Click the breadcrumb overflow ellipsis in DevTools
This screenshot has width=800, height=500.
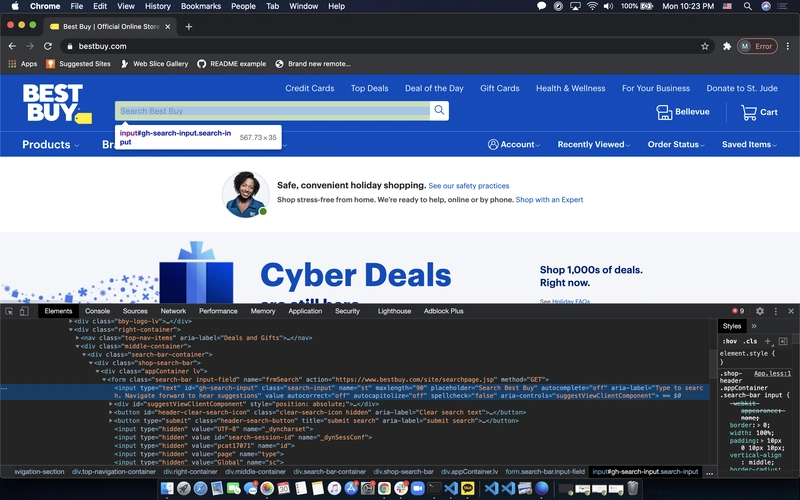click(x=709, y=472)
